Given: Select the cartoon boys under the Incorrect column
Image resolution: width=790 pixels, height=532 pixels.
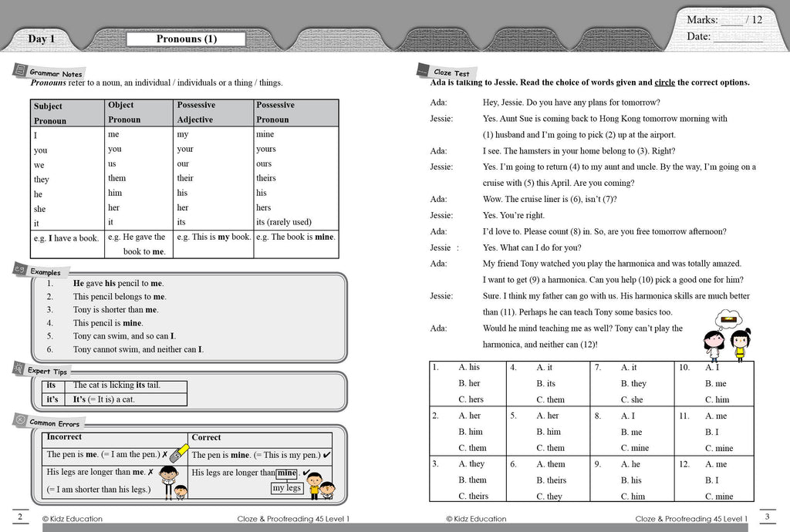Looking at the screenshot, I should click(x=174, y=483).
